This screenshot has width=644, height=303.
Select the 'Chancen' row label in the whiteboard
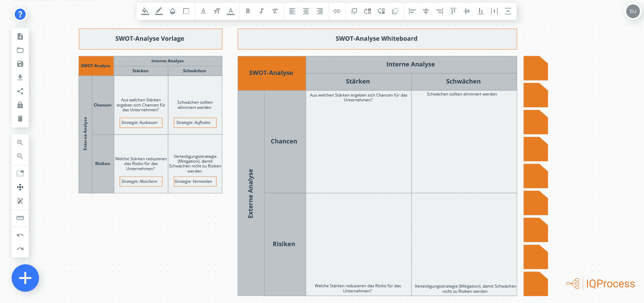click(x=285, y=141)
